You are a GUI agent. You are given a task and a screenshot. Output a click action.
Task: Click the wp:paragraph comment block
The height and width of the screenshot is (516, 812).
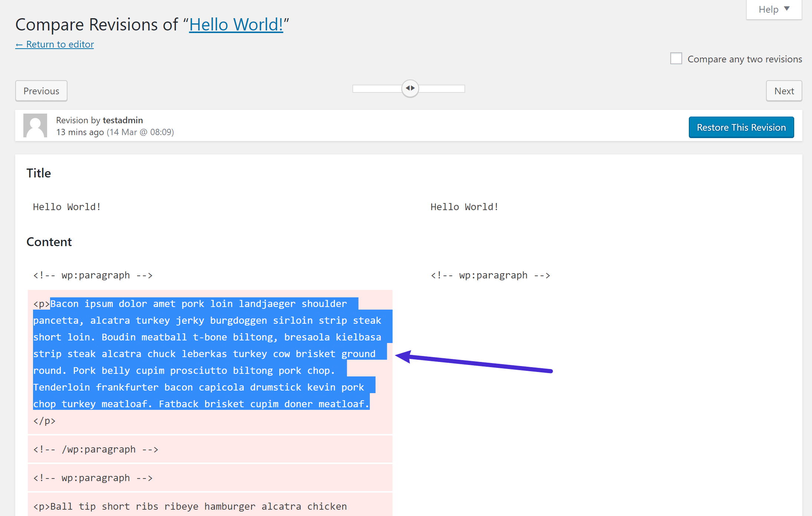[93, 274]
